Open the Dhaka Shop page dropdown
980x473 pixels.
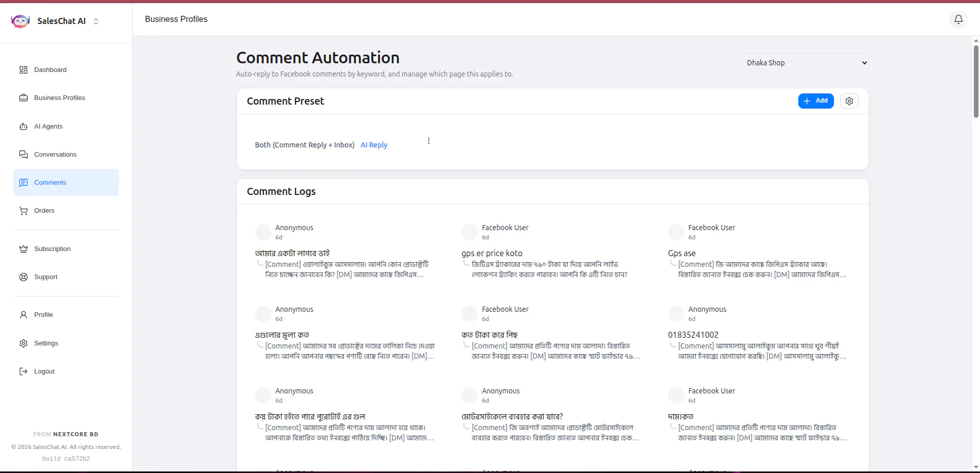[804, 63]
